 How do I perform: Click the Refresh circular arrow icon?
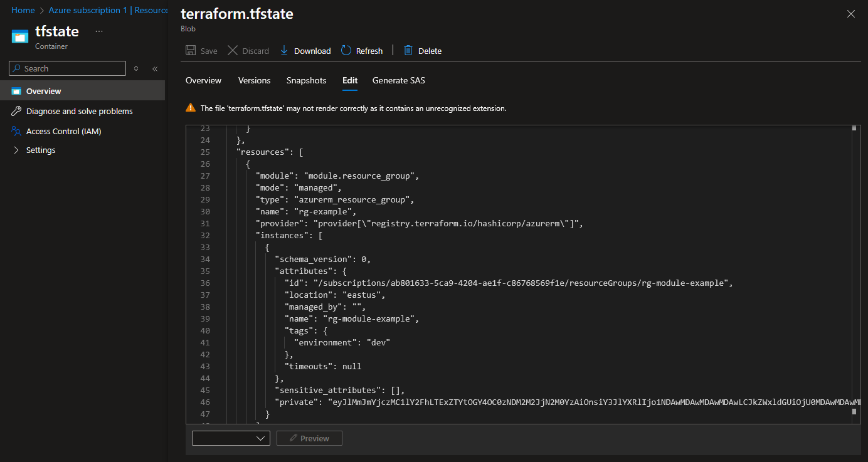(346, 51)
